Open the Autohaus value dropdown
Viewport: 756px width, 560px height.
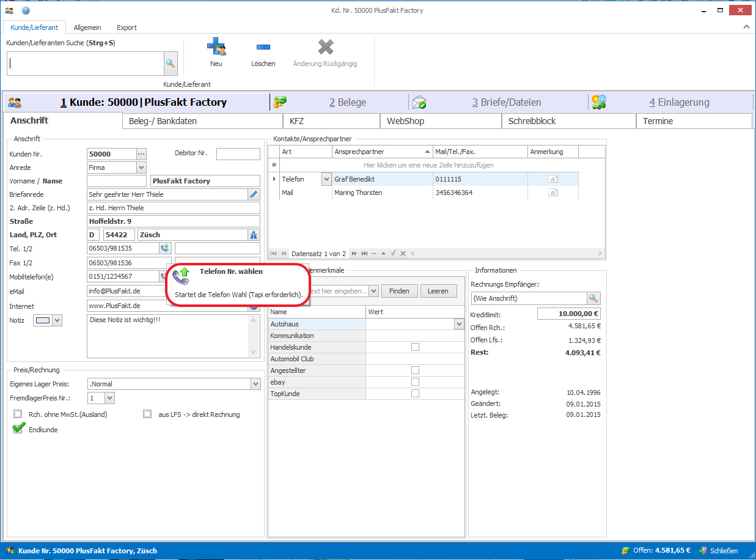[459, 324]
